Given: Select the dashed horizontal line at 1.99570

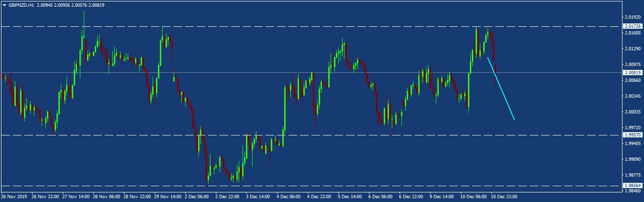Looking at the screenshot, I should (311, 135).
